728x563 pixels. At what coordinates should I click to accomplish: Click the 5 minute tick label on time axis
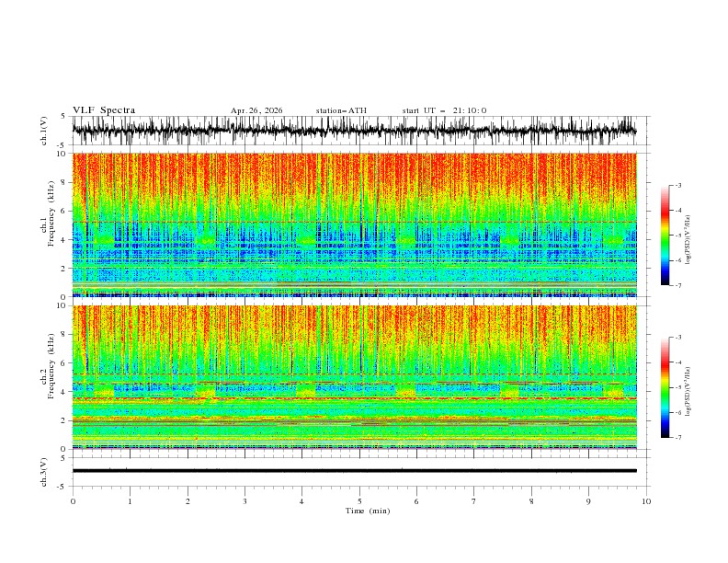coord(359,501)
